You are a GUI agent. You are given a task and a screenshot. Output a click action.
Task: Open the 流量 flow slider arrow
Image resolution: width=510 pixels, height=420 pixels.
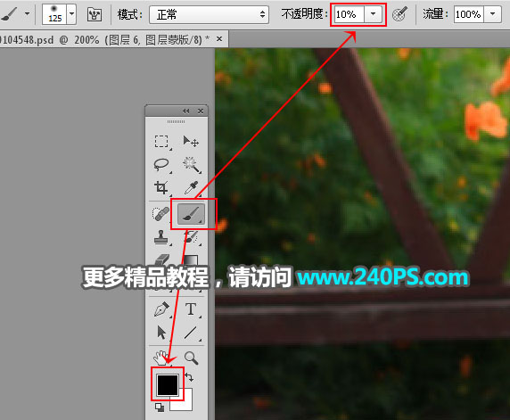(492, 14)
